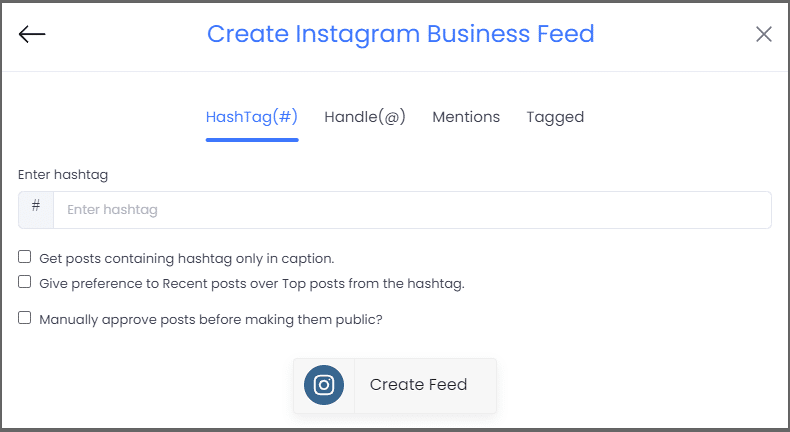Check the manually approve posts box
790x432 pixels.
(x=24, y=318)
